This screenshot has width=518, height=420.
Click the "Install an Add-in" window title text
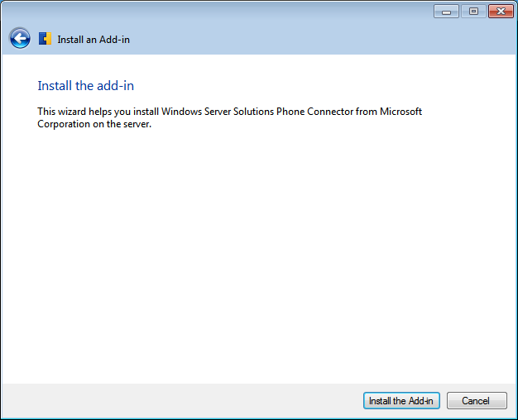pyautogui.click(x=94, y=40)
